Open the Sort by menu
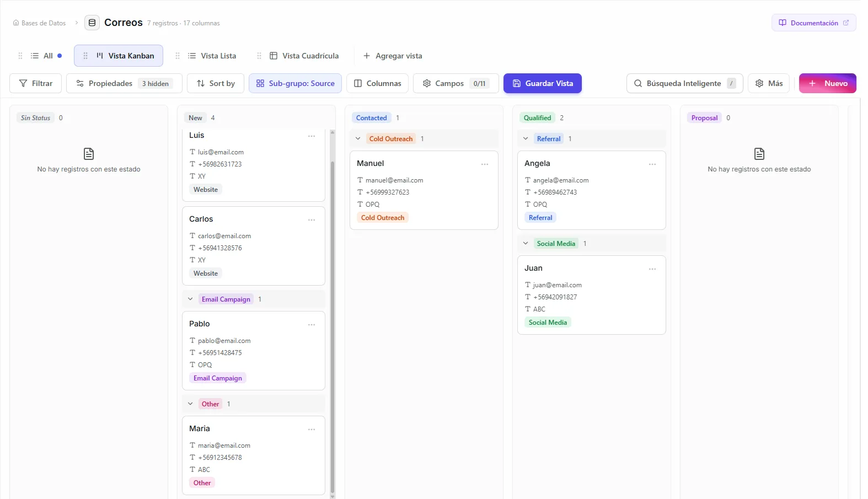 (x=216, y=83)
